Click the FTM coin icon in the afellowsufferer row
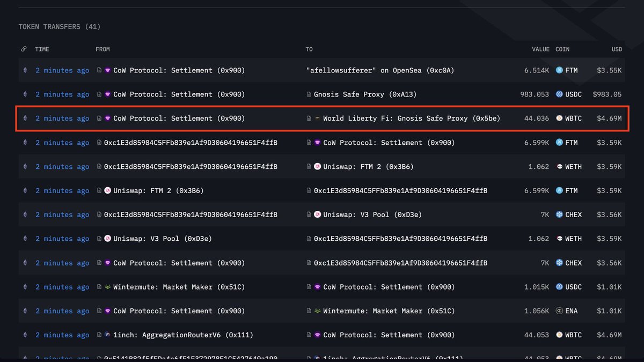Image resolution: width=644 pixels, height=362 pixels. (559, 70)
